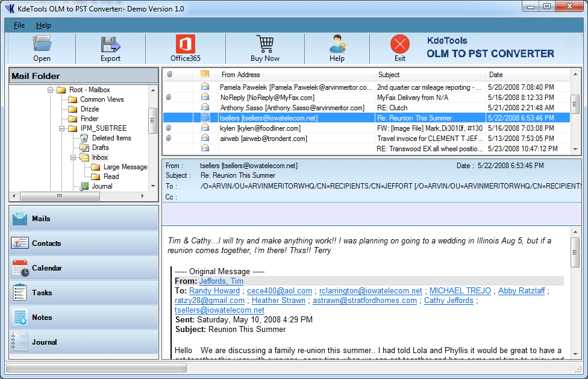The height and width of the screenshot is (379, 588).
Task: Select the Notes icon in sidebar
Action: coord(20,317)
